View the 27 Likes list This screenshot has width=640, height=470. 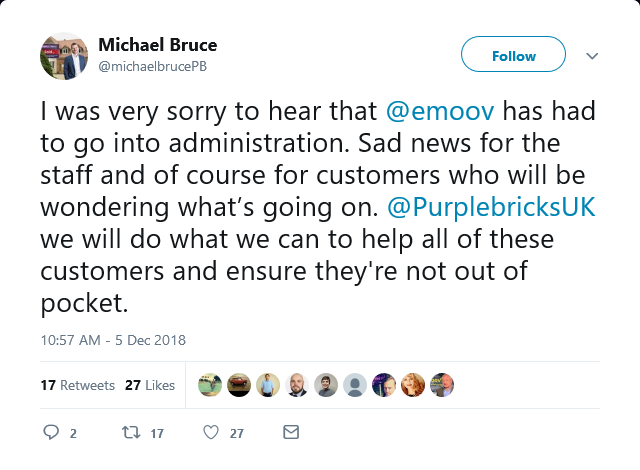click(x=150, y=385)
